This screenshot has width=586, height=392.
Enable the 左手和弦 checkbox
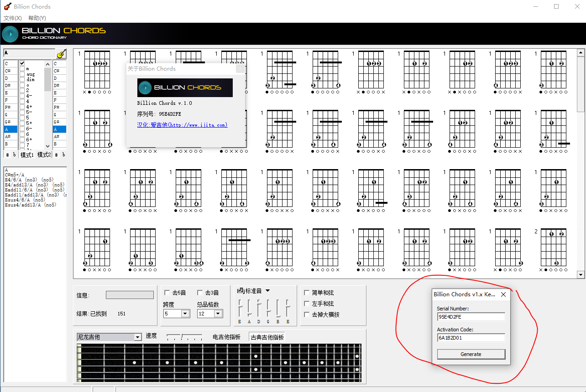click(x=307, y=304)
